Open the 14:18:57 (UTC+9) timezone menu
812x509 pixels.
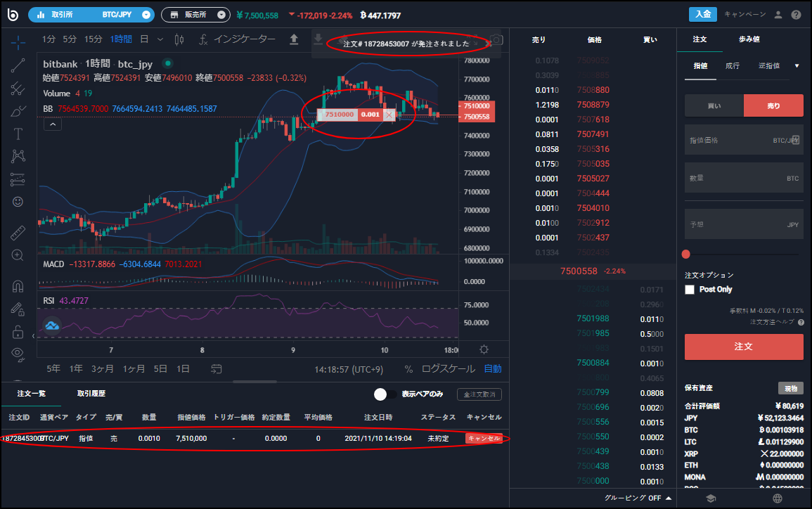point(349,369)
